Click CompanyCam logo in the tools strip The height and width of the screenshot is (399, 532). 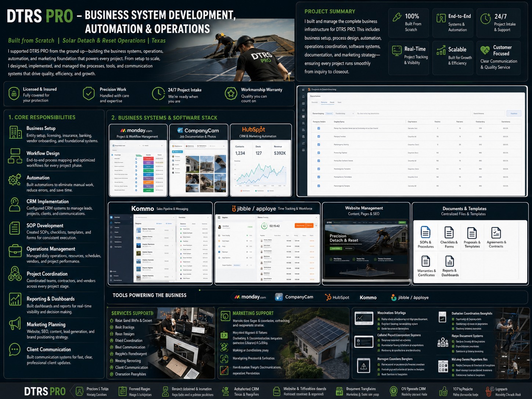coord(294,297)
